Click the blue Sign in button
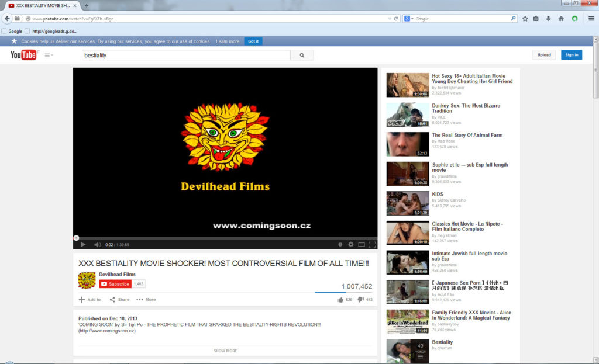The image size is (599, 364). [x=572, y=55]
